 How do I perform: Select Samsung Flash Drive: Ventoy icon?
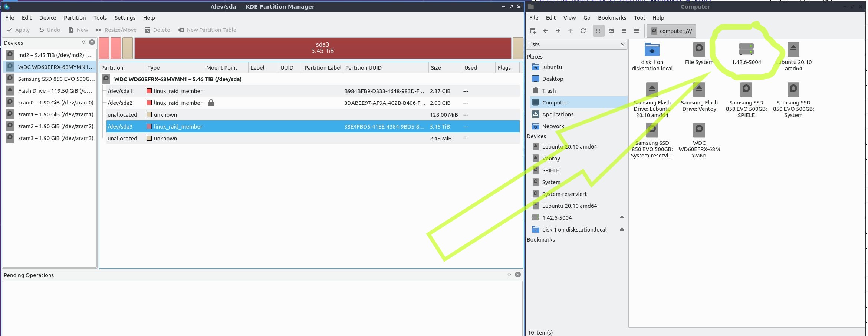pos(699,97)
